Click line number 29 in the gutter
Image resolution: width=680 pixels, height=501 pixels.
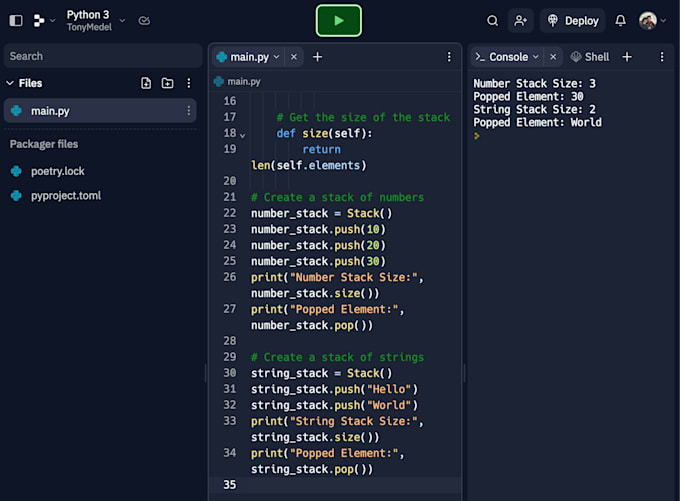230,357
